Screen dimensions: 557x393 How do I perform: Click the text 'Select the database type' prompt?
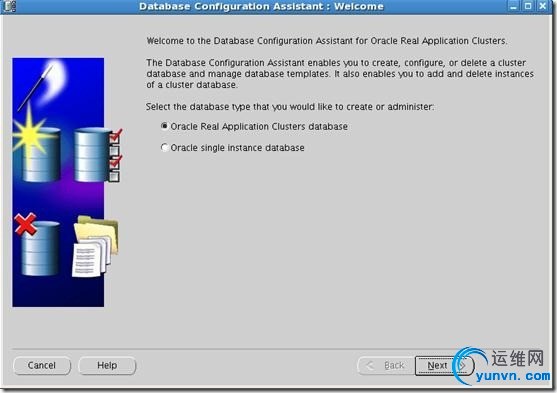coord(290,107)
